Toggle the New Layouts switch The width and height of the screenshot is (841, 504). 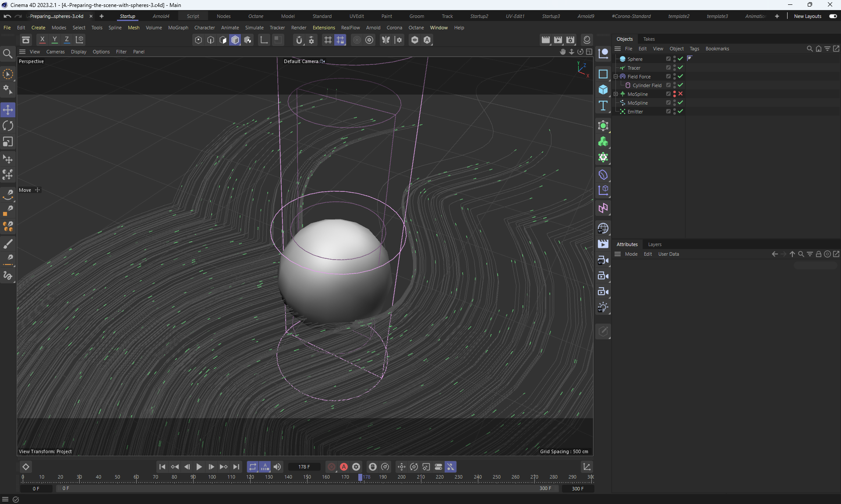[x=833, y=16]
